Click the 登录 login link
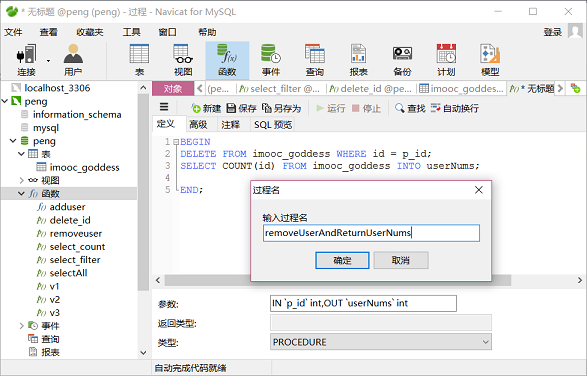587x376 pixels. [553, 32]
